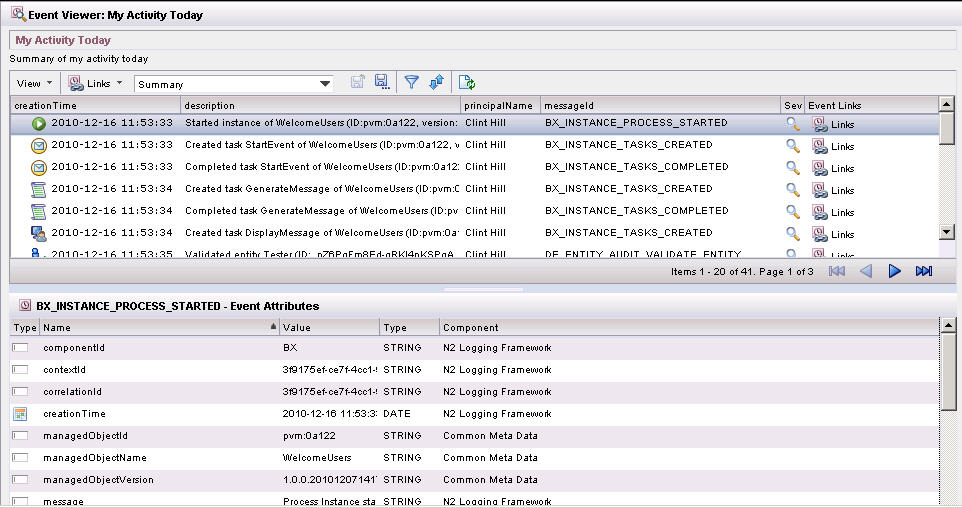Viewport: 962px width, 508px height.
Task: Select the managedObjectId attribute row
Action: tap(474, 436)
